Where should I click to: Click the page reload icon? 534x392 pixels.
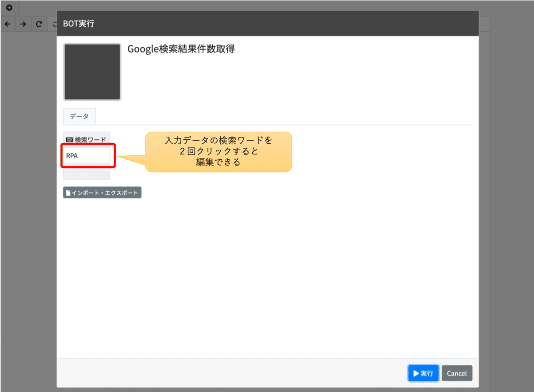(39, 24)
